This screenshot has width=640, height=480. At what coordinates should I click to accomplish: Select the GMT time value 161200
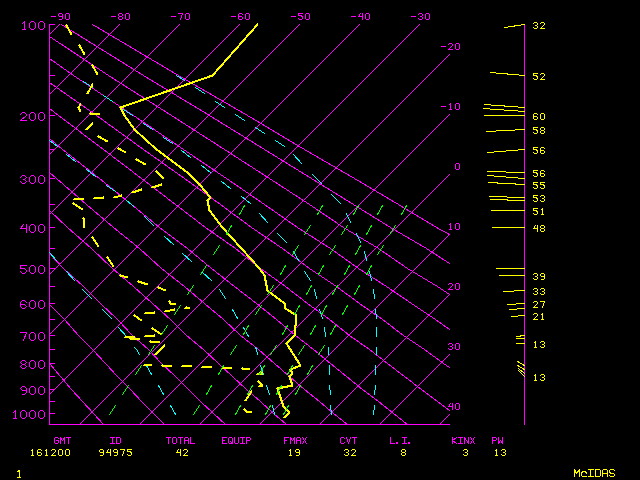tap(66, 453)
